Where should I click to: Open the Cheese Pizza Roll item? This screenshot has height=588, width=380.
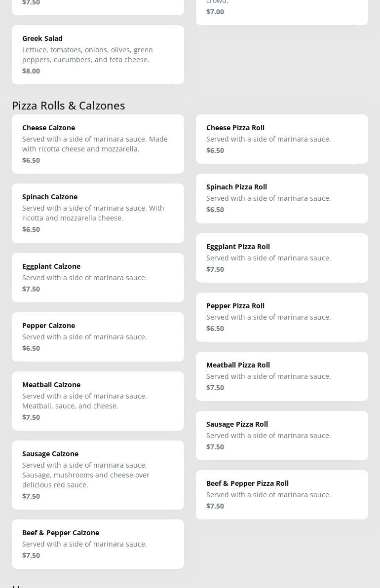(x=282, y=139)
